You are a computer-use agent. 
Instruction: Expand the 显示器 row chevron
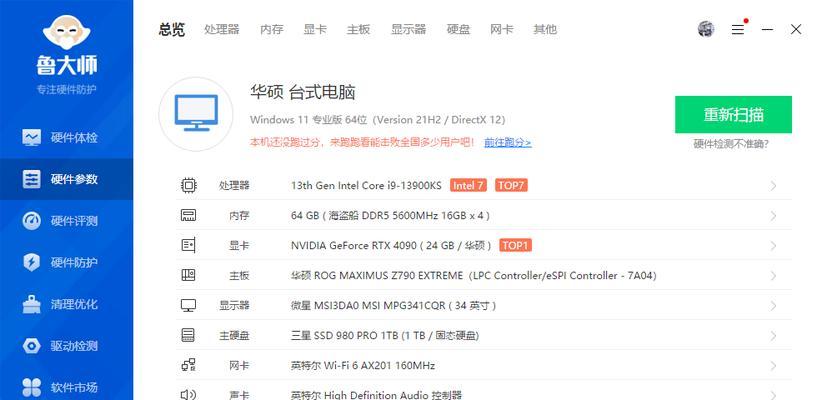pos(773,306)
